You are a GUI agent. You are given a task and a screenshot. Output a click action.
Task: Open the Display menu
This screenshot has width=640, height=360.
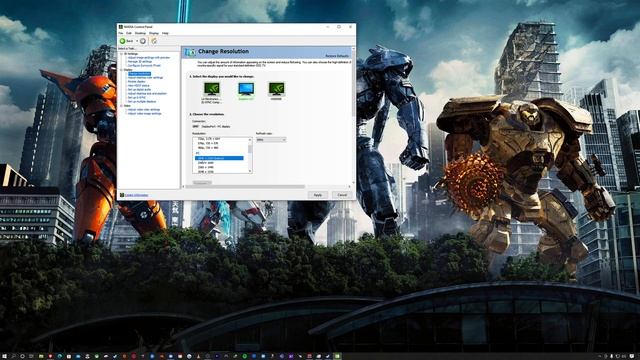153,33
